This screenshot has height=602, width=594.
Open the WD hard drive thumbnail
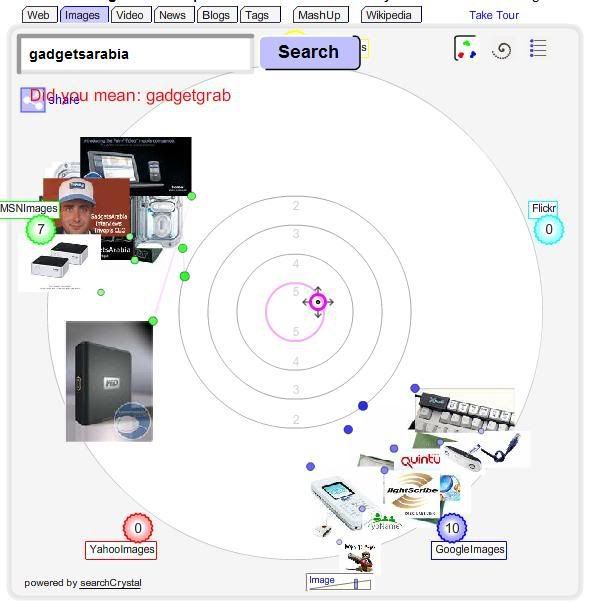point(109,381)
